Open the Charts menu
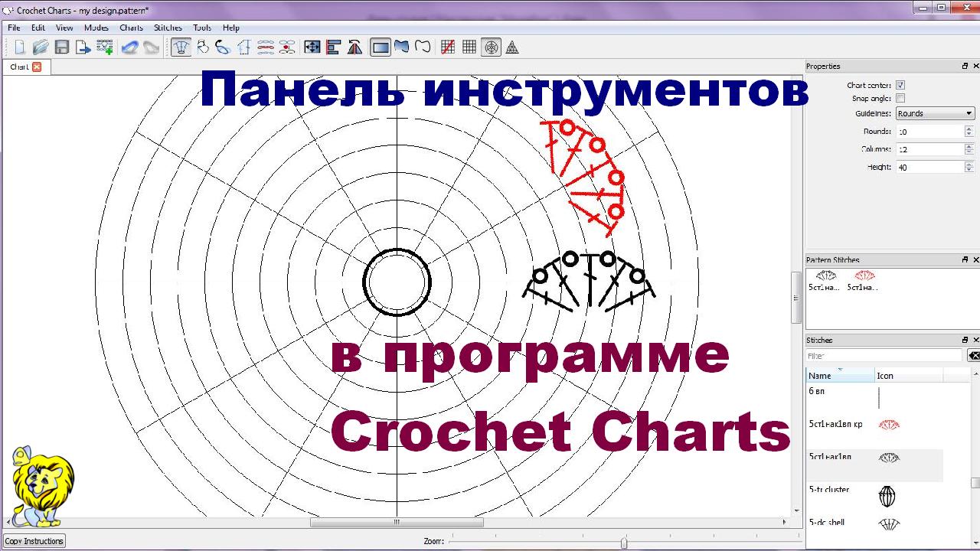Image resolution: width=980 pixels, height=551 pixels. click(x=132, y=28)
